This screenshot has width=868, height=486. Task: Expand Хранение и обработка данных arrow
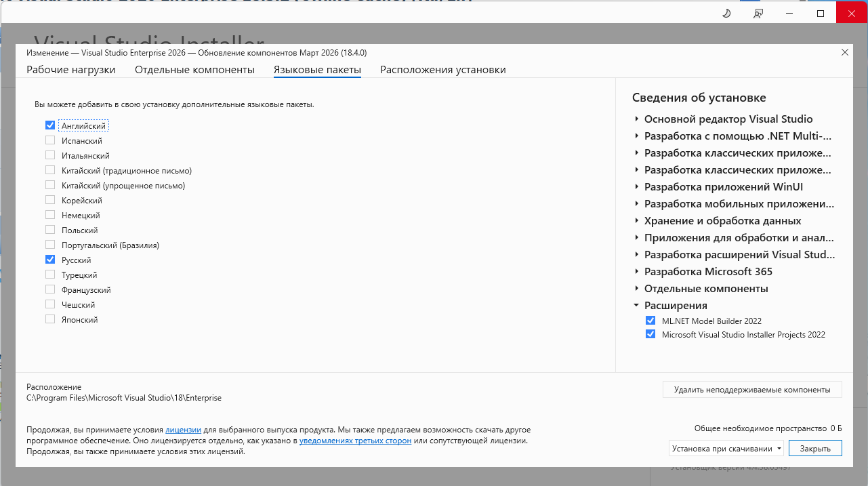(x=637, y=220)
